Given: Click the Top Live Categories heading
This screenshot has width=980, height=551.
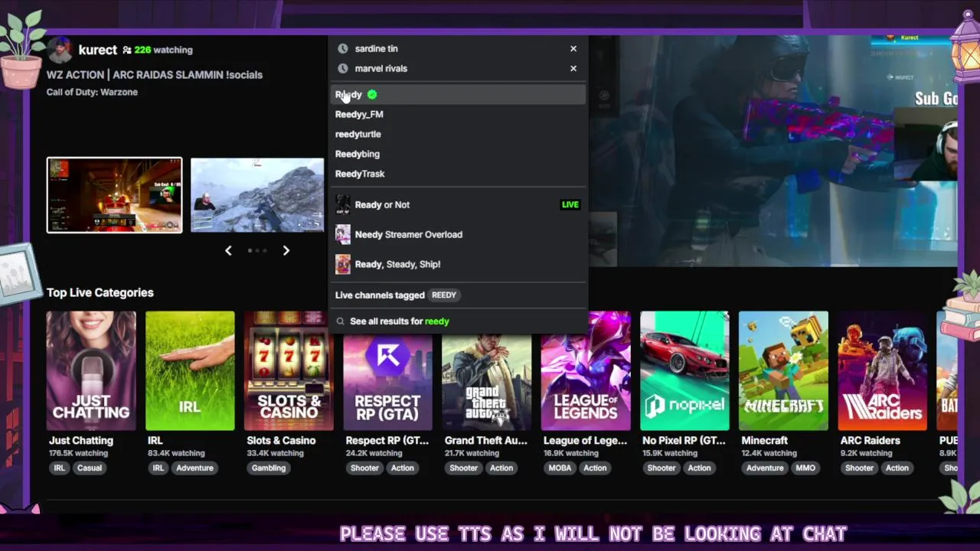Looking at the screenshot, I should click(x=100, y=292).
